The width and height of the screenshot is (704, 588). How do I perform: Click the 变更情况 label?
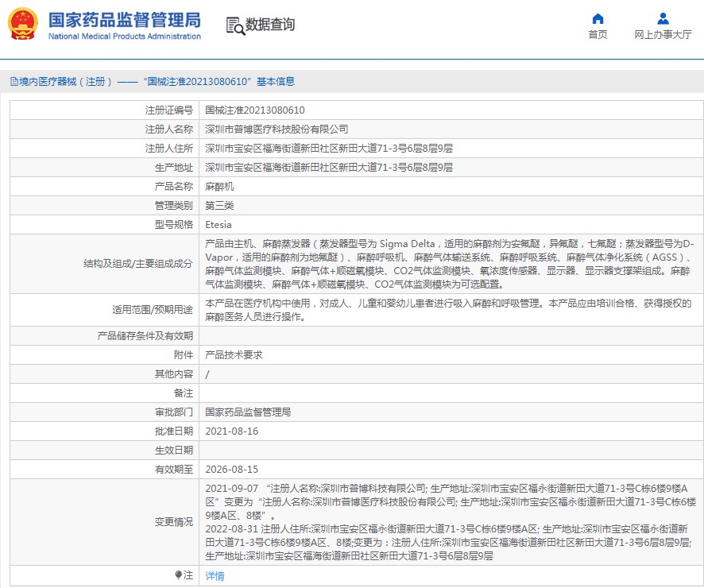pos(174,521)
